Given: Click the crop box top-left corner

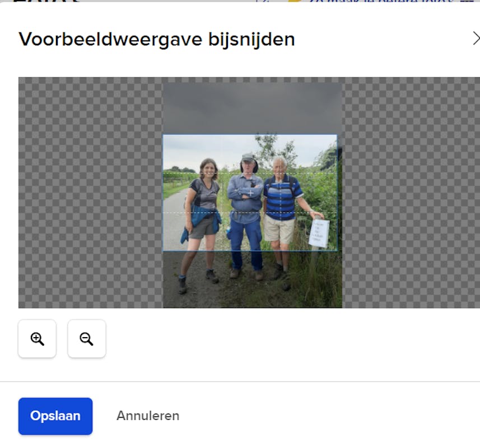Looking at the screenshot, I should point(163,135).
